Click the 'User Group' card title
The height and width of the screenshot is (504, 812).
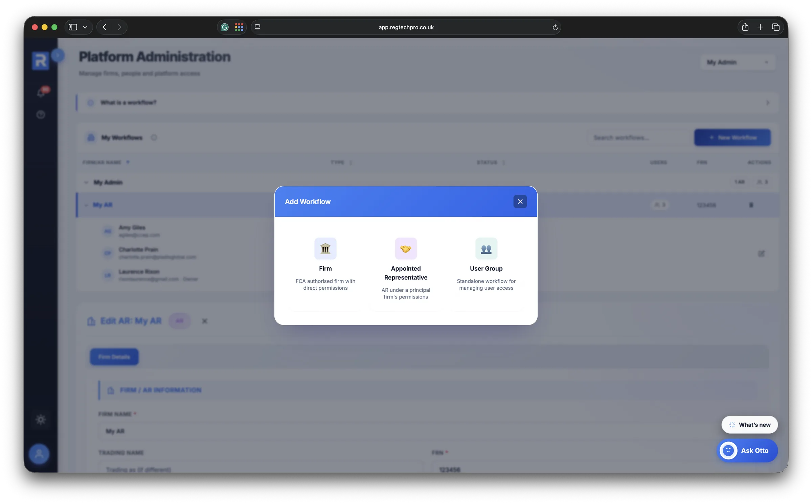click(x=486, y=268)
